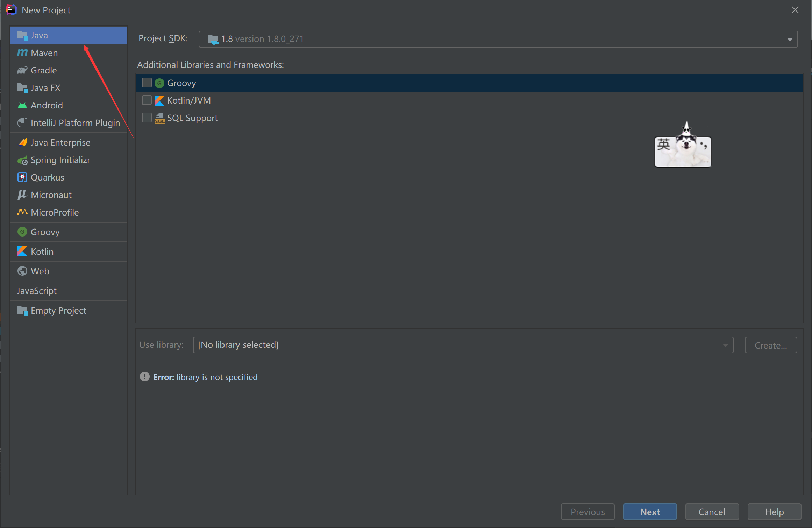
Task: Click the Cancel button
Action: pyautogui.click(x=712, y=512)
